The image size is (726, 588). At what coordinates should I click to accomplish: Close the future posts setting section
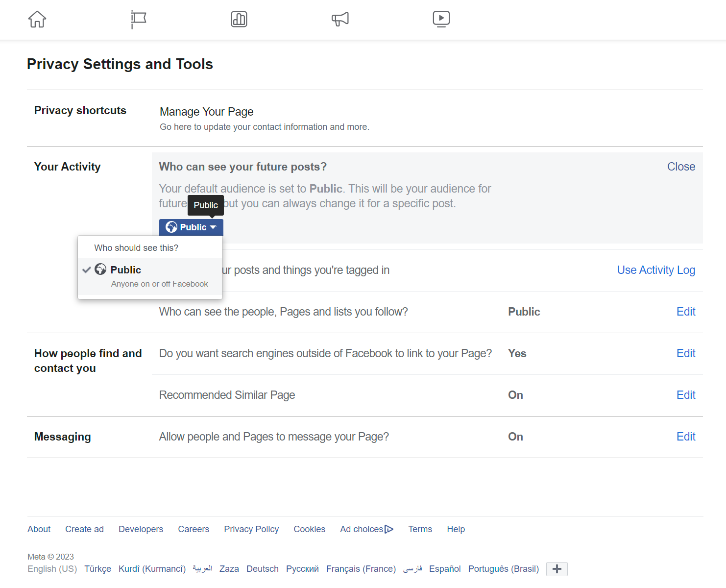(681, 167)
